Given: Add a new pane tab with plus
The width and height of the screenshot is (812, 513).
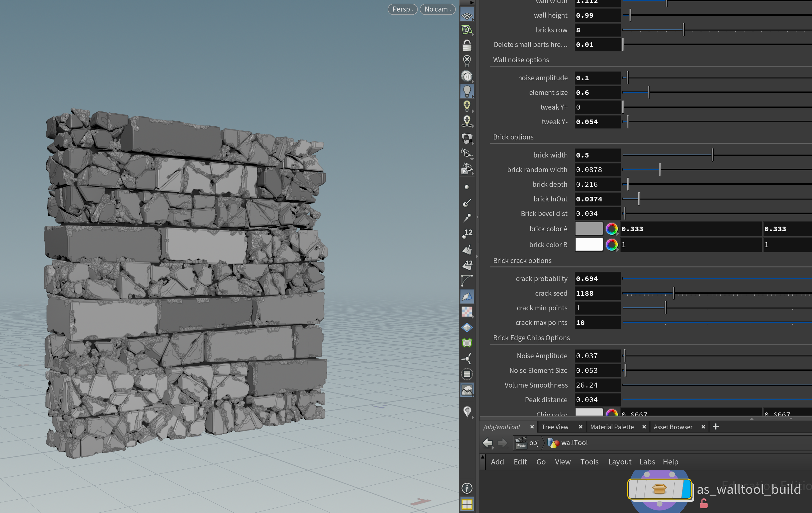Looking at the screenshot, I should pyautogui.click(x=715, y=427).
